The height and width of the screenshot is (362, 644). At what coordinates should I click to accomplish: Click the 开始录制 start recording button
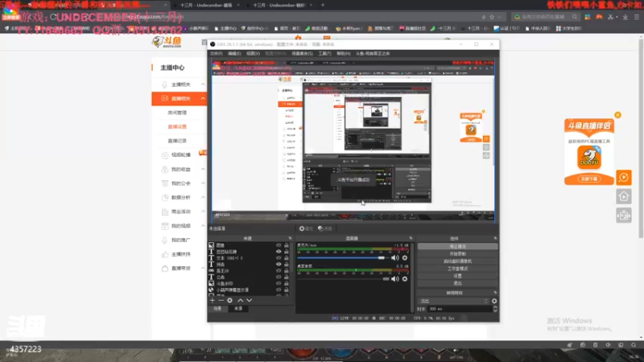click(457, 253)
